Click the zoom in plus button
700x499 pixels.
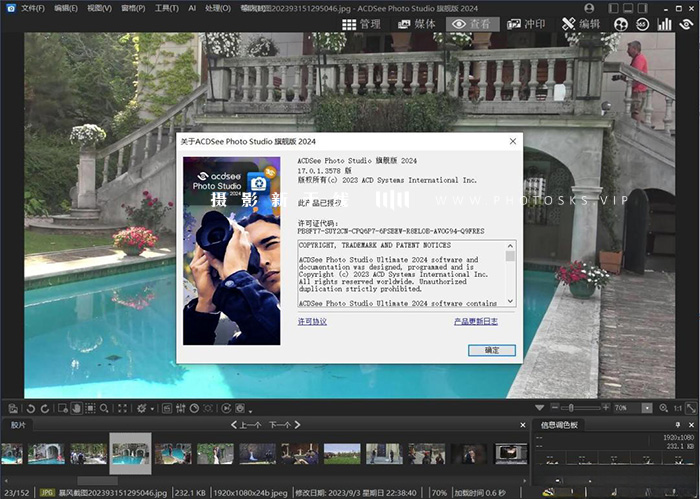pyautogui.click(x=605, y=407)
